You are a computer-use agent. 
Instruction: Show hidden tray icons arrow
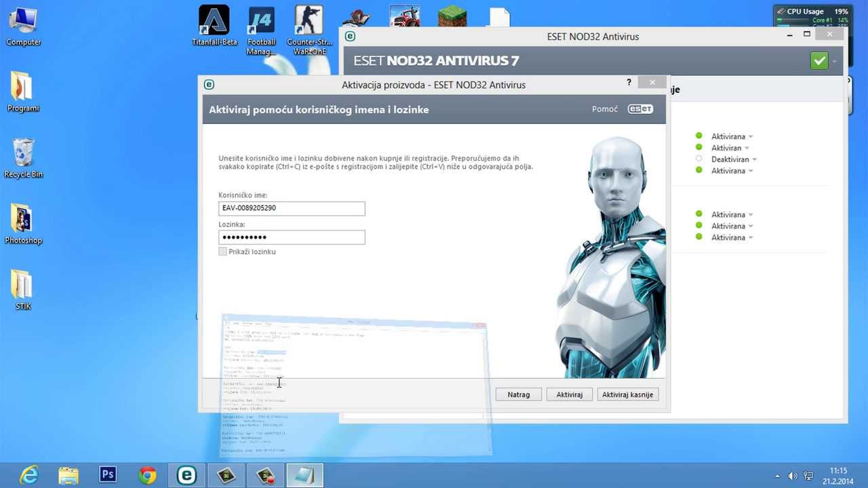pos(777,476)
